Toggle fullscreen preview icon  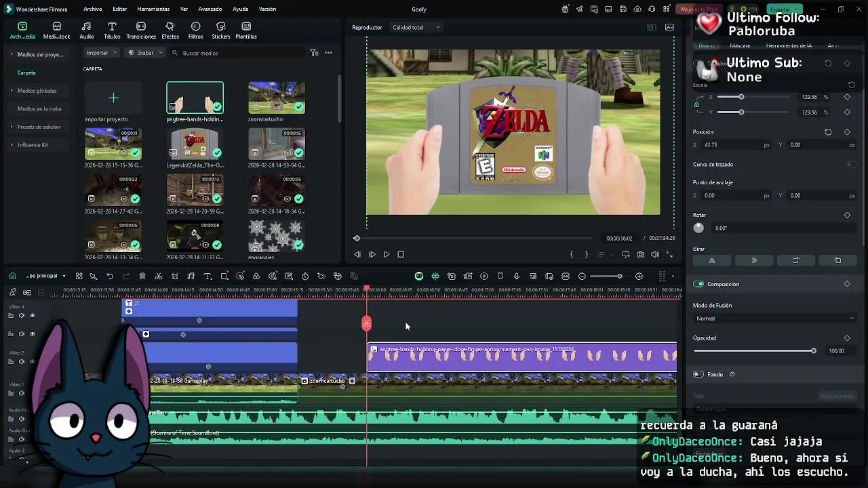click(669, 255)
